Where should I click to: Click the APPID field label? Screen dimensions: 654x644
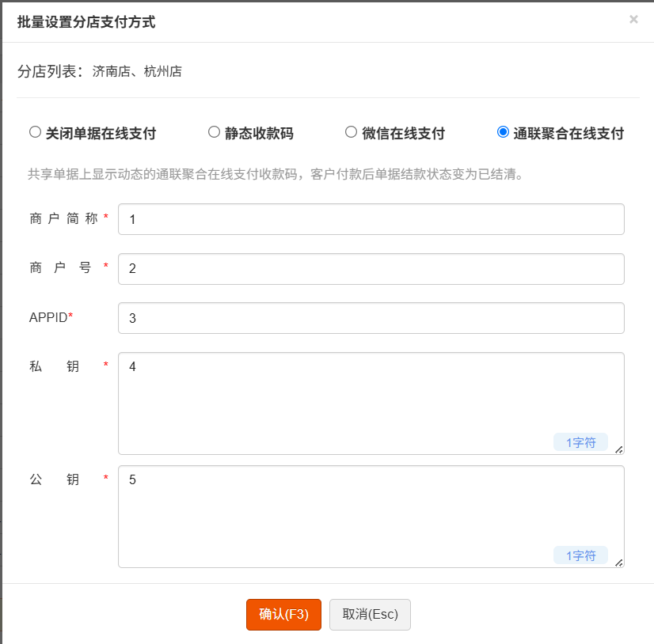point(49,318)
